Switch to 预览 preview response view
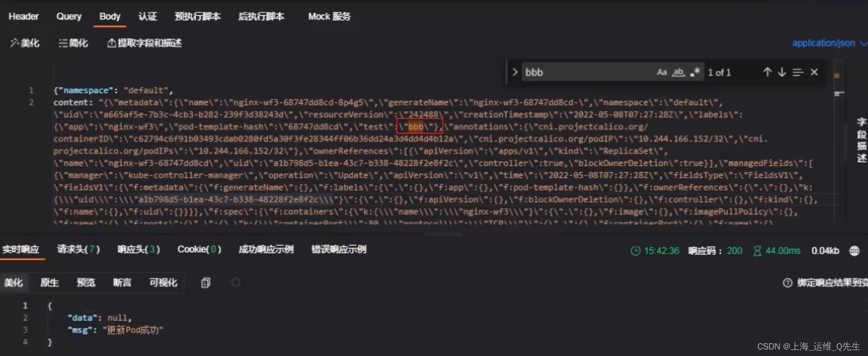 tap(86, 283)
